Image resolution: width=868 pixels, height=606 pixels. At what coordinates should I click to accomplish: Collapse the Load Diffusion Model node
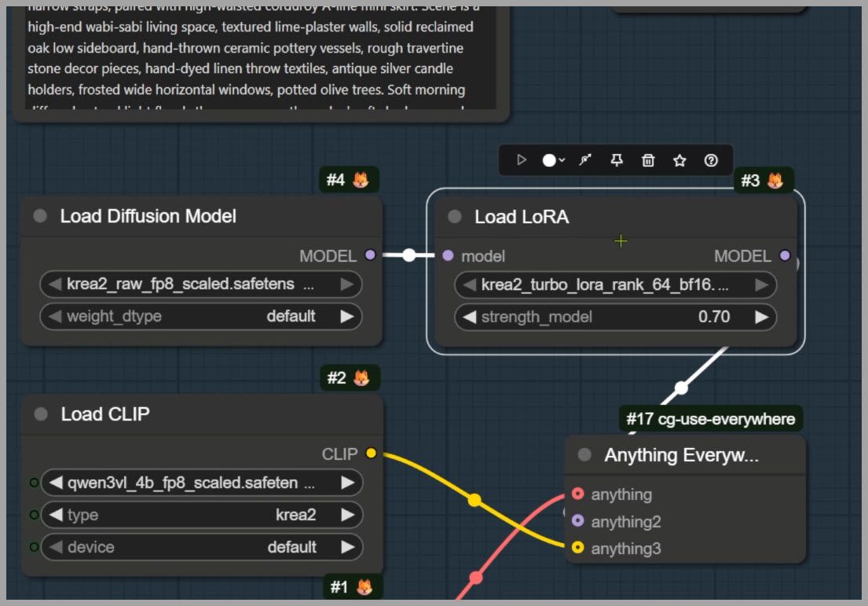pyautogui.click(x=40, y=215)
